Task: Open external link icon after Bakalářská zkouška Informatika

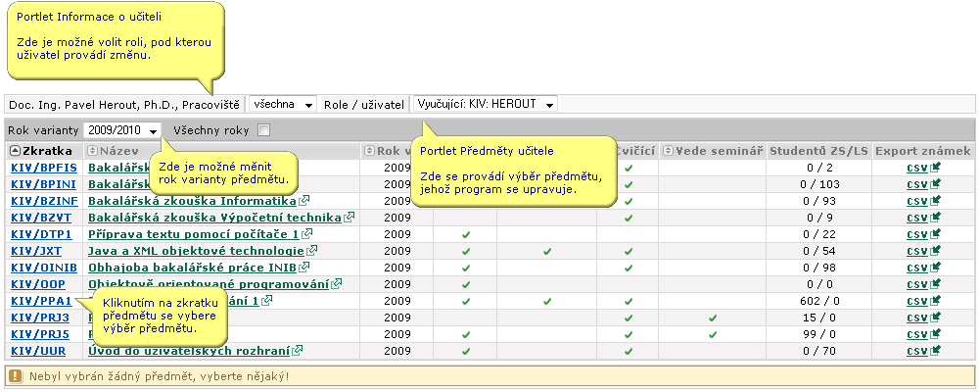Action: coord(303,201)
